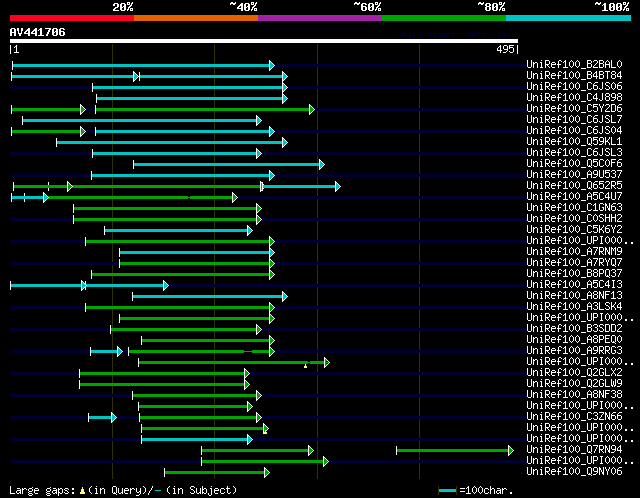This screenshot has height=498, width=640.
Task: Select the UniRef100_Q9NY06 label
Action: pyautogui.click(x=574, y=472)
